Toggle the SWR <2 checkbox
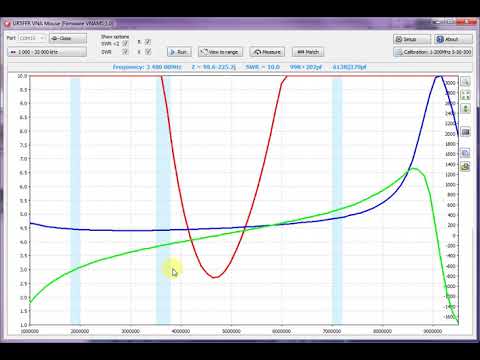The width and height of the screenshot is (480, 360). [x=125, y=43]
